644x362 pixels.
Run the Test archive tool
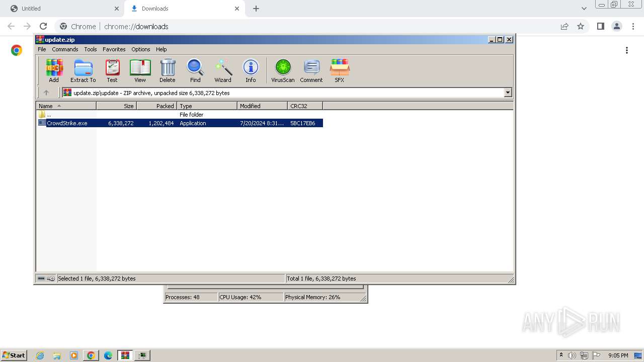coord(112,70)
